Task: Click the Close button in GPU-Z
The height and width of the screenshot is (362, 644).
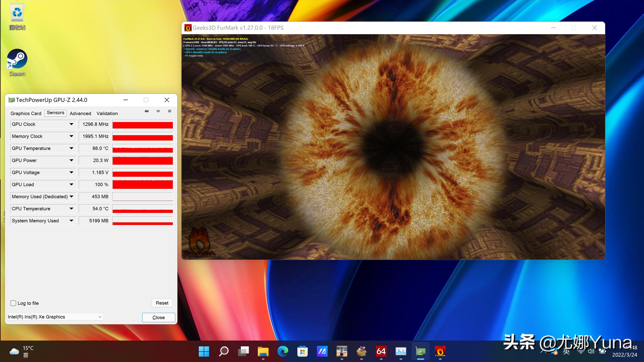Action: point(159,317)
